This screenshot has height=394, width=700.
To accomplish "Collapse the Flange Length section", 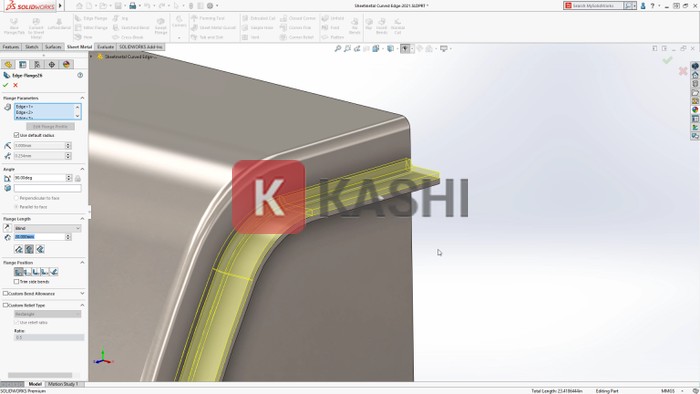I will pyautogui.click(x=82, y=219).
